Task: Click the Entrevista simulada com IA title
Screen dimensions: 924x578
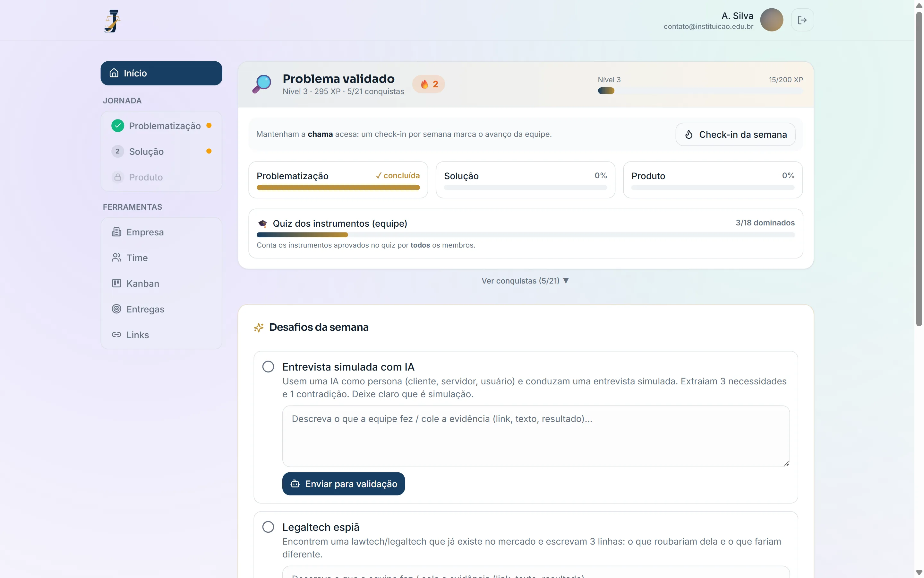Action: tap(348, 367)
